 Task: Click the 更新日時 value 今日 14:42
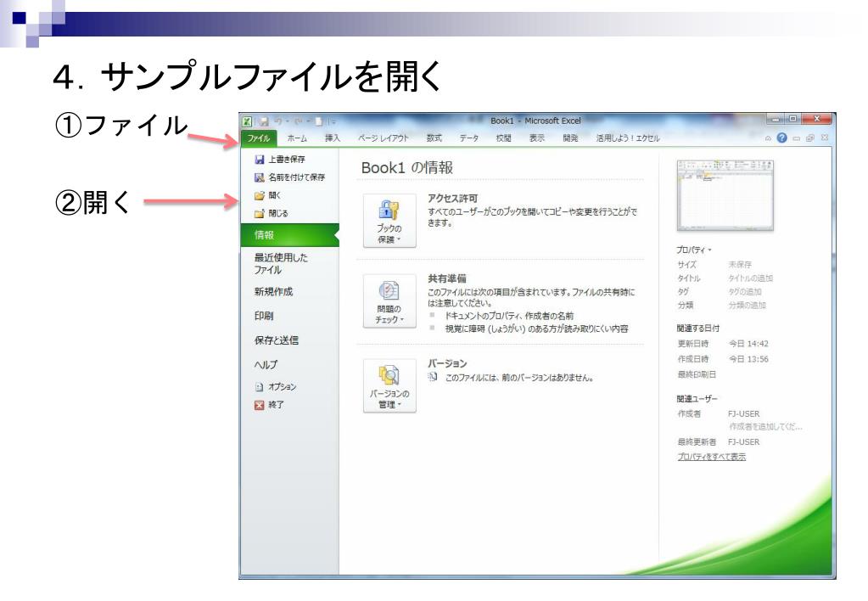pos(748,344)
